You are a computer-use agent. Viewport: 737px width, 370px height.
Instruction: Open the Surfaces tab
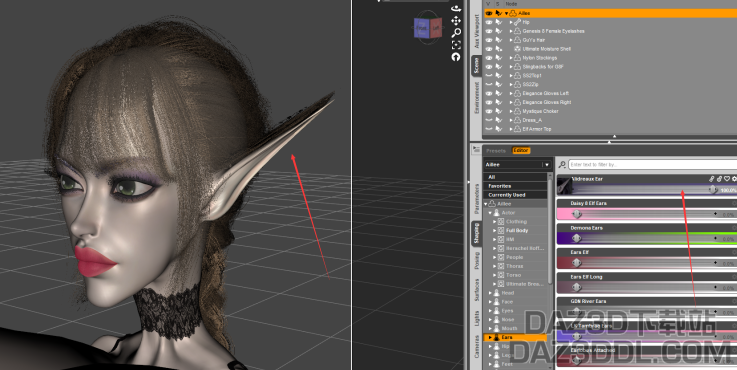(477, 290)
